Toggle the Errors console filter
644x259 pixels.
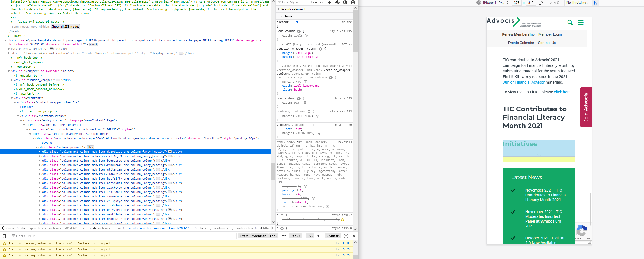click(244, 236)
